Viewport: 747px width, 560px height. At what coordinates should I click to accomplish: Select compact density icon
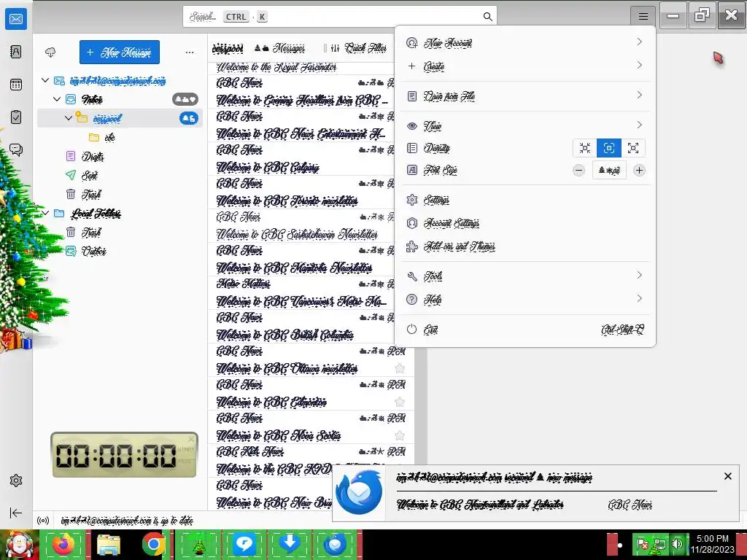(585, 148)
